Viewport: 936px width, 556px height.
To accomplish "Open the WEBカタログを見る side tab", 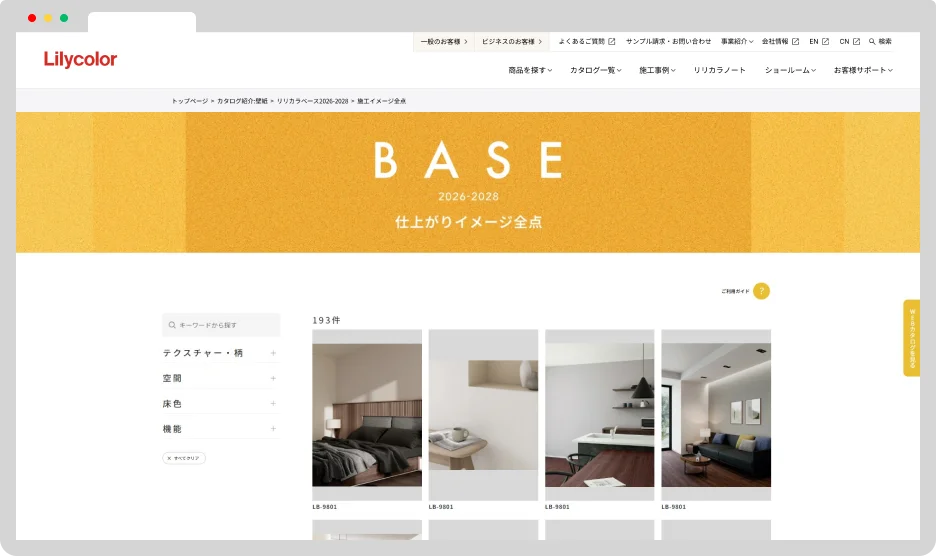I will pos(912,338).
